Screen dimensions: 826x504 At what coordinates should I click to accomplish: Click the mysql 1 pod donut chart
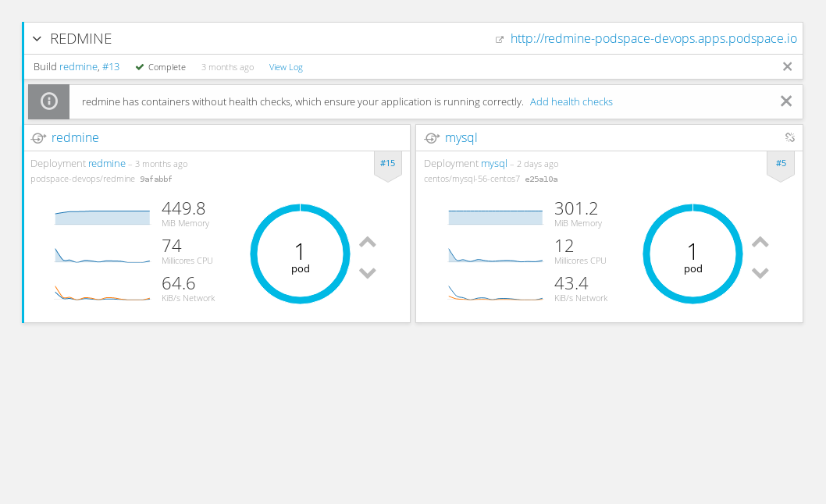(692, 254)
